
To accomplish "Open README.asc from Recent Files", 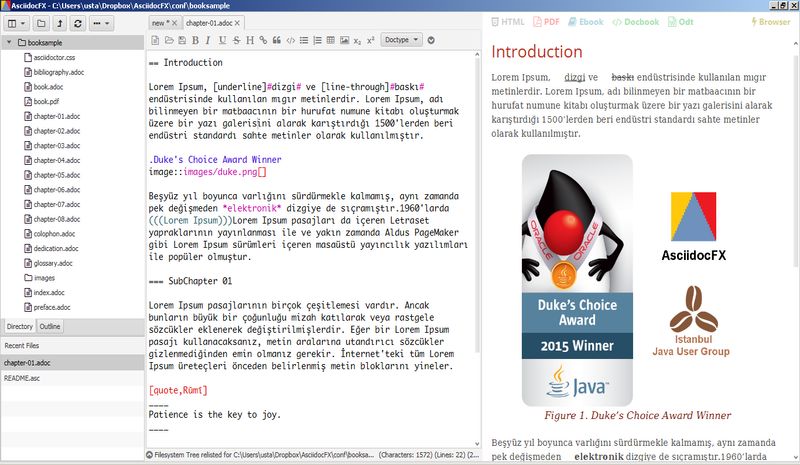I will click(x=72, y=378).
